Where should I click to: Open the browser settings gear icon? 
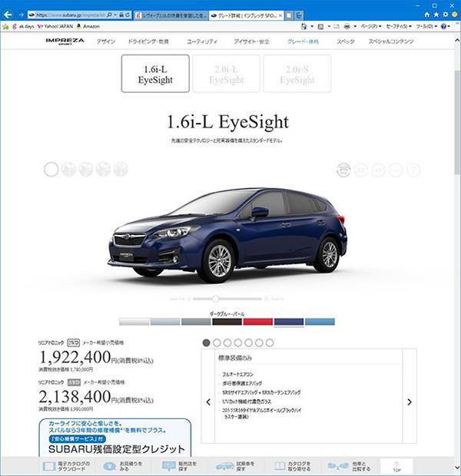[x=446, y=15]
